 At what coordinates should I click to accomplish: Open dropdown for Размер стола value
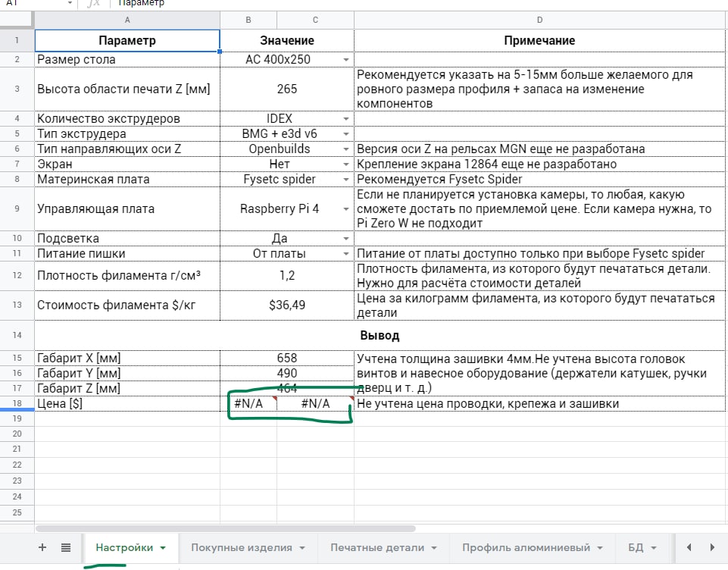pyautogui.click(x=346, y=59)
